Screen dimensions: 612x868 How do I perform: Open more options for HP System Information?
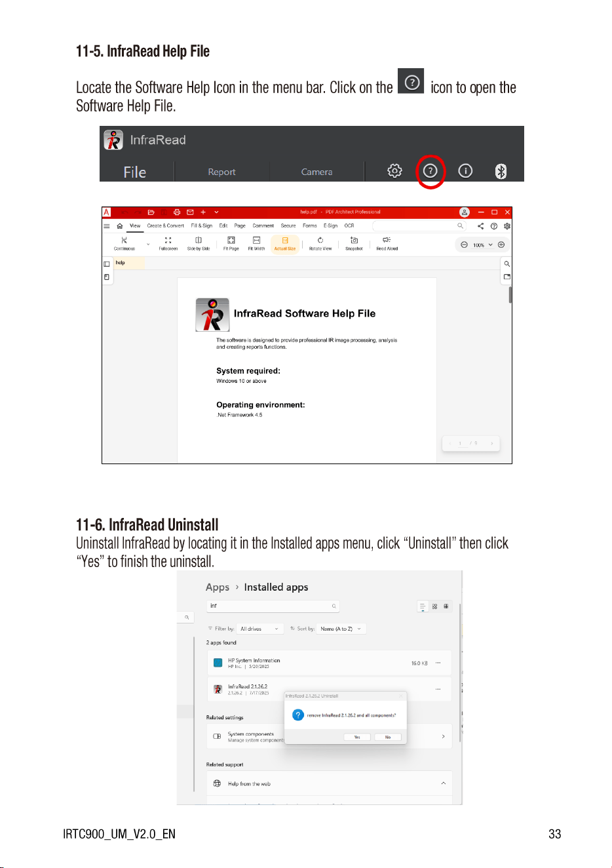tap(438, 663)
